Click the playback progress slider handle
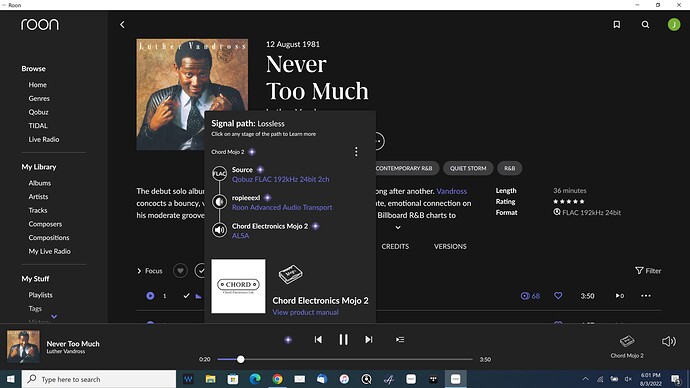Screen dimensions: 690x388 pos(240,359)
